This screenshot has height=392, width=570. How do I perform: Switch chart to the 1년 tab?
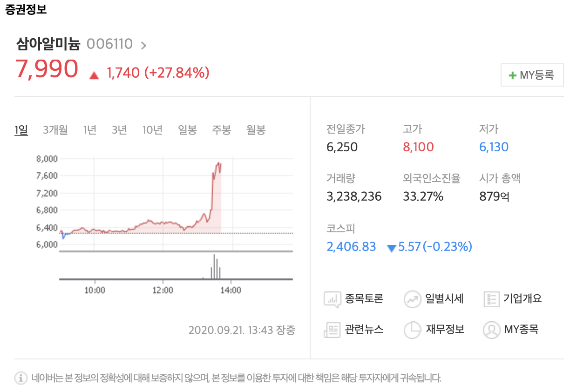coord(90,130)
